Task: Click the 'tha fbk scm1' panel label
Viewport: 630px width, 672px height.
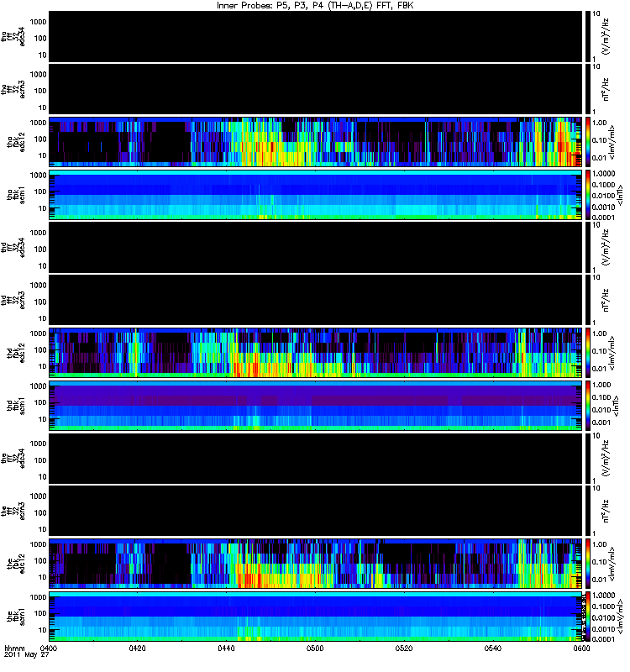Action: tap(16, 195)
